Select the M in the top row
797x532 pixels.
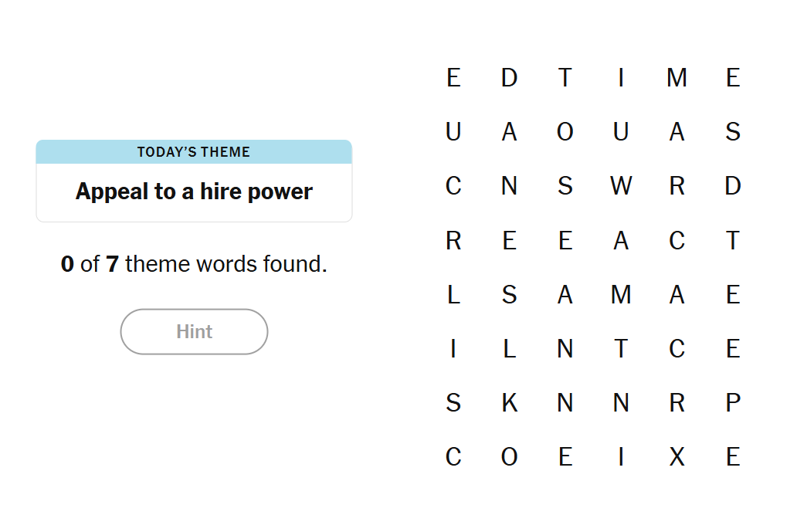pos(677,78)
